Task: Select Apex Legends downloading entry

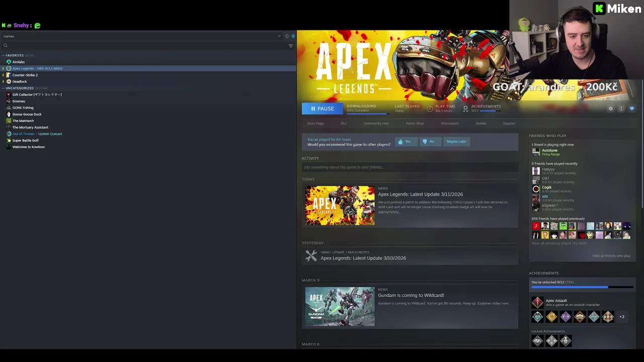Action: pyautogui.click(x=148, y=68)
